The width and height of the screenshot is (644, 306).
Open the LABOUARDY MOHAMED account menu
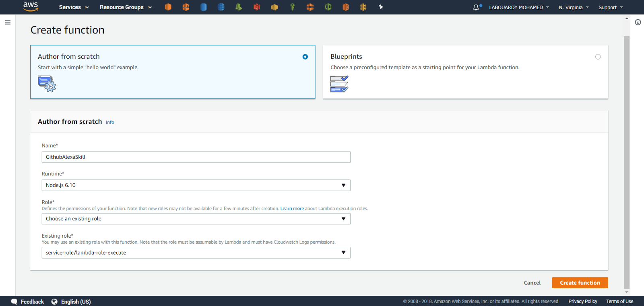coord(519,7)
